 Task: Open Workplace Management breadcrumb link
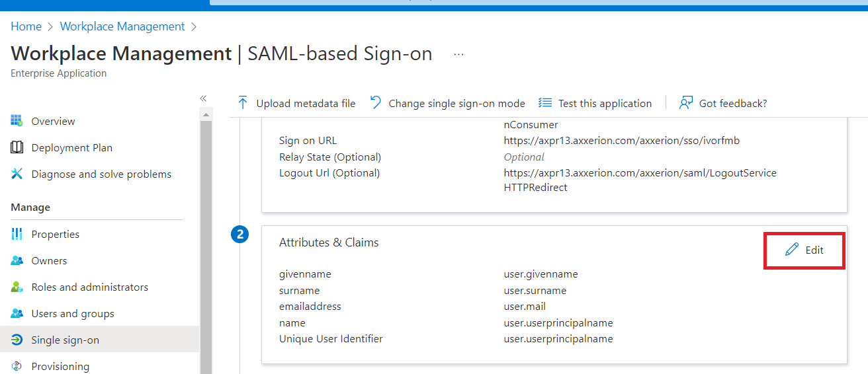pyautogui.click(x=122, y=26)
